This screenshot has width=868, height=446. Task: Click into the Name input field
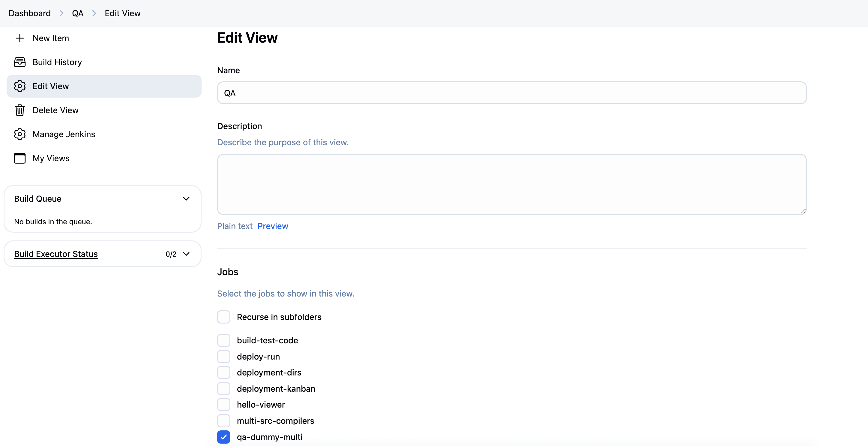point(511,93)
